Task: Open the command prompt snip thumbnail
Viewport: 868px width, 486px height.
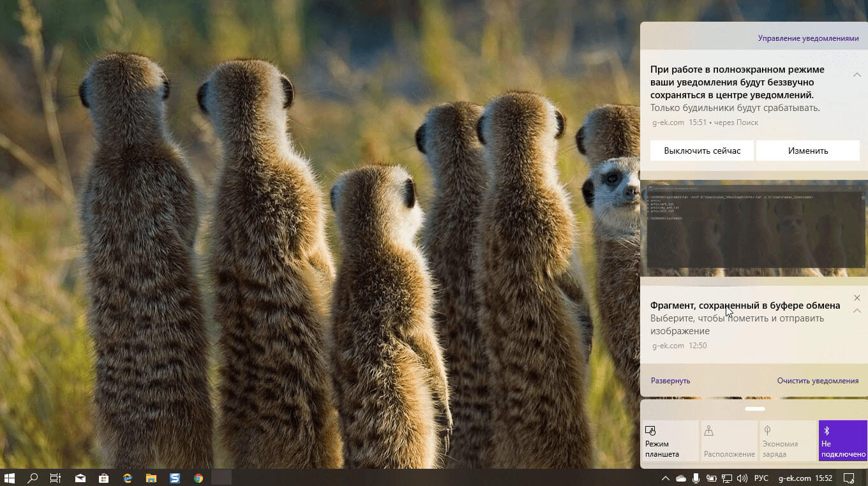Action: [754, 228]
